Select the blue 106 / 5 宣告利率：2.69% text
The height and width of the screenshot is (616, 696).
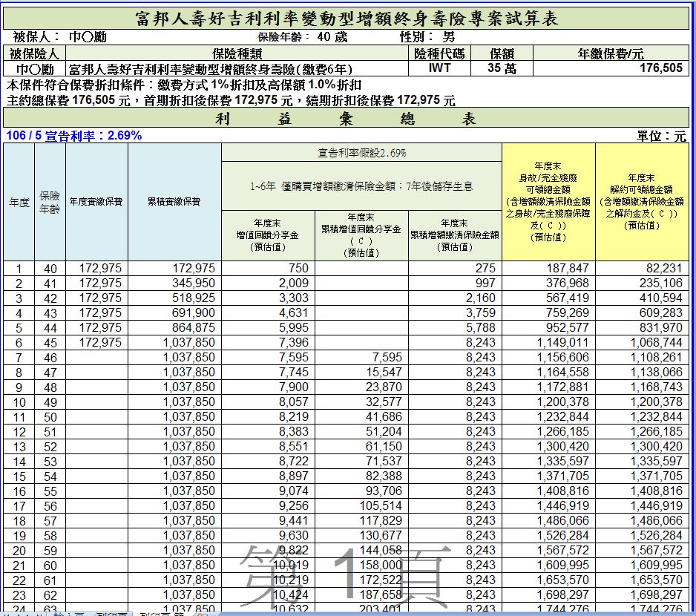tap(74, 136)
